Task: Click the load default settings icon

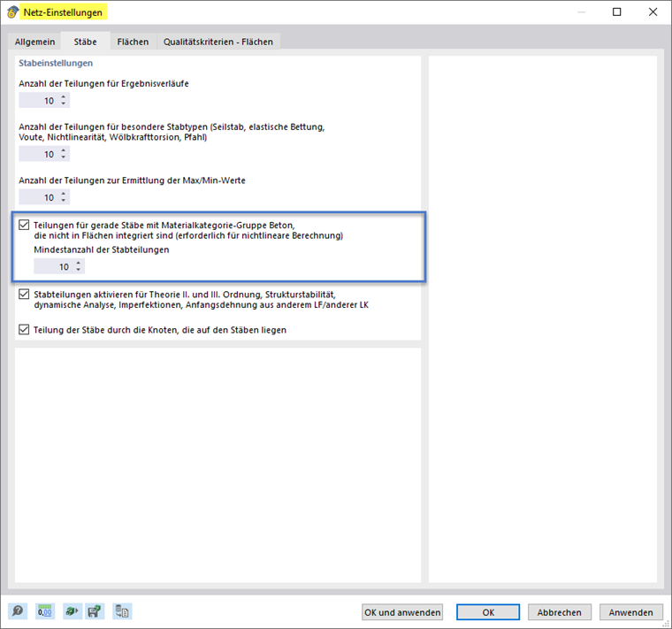Action: 72,611
